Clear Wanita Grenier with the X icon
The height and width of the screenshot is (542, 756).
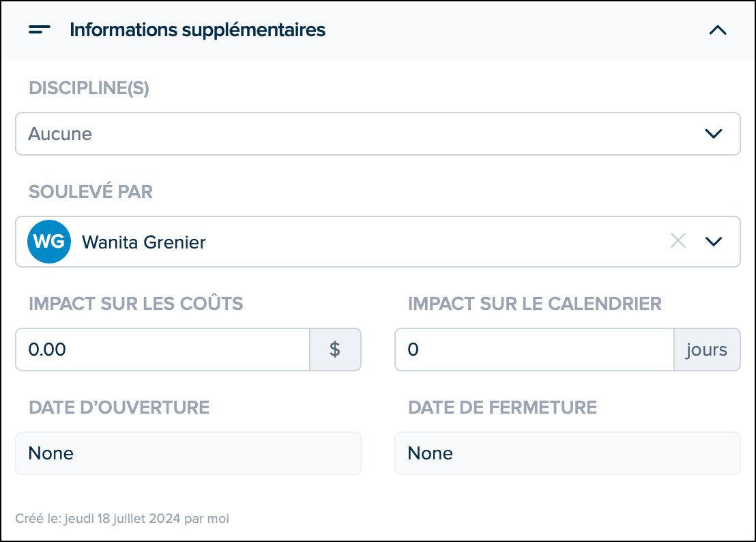coord(678,240)
